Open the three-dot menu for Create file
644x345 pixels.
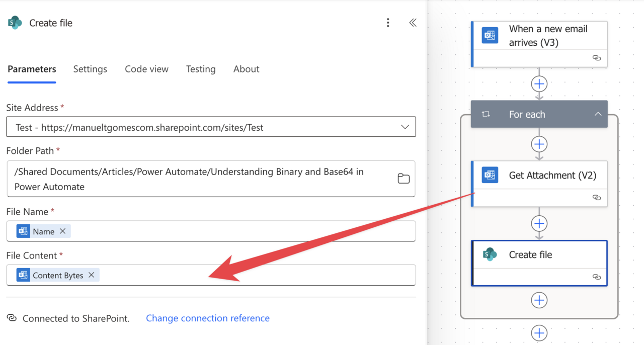click(387, 23)
